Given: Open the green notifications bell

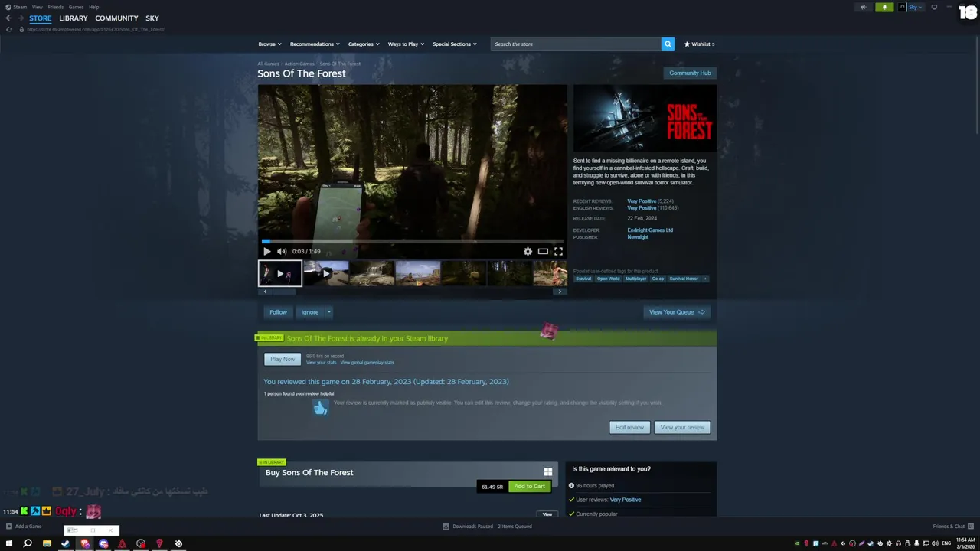Looking at the screenshot, I should (884, 7).
